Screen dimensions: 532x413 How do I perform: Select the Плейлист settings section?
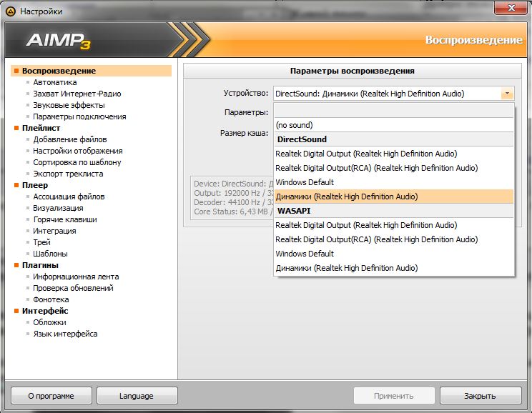[41, 128]
